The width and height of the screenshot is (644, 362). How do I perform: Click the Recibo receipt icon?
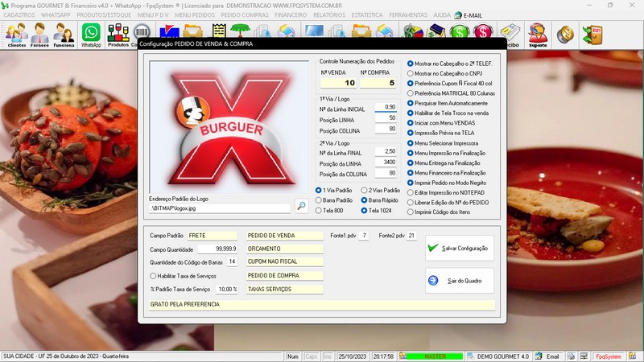pyautogui.click(x=510, y=35)
